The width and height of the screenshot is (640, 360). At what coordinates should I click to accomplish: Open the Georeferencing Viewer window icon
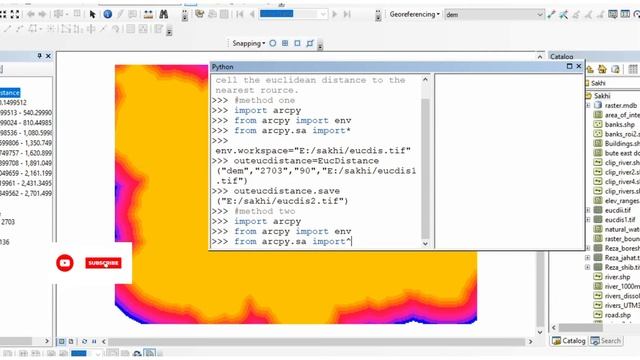click(x=613, y=14)
